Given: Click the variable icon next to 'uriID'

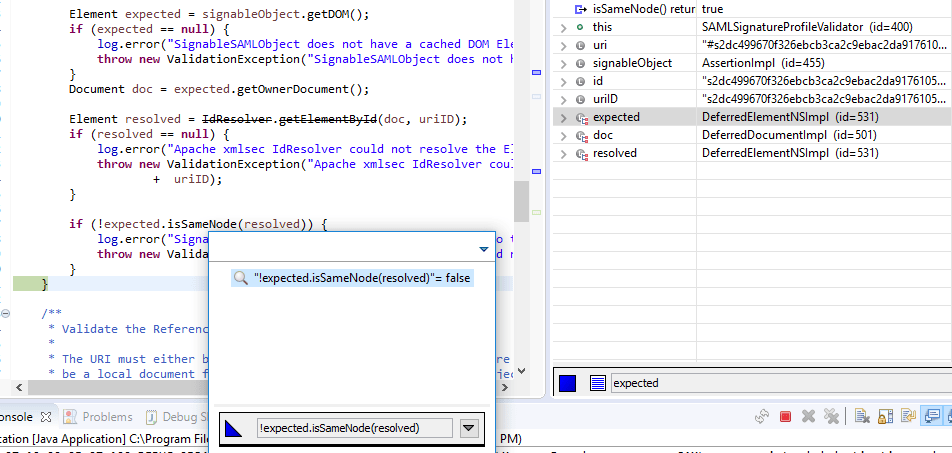Looking at the screenshot, I should tap(580, 99).
